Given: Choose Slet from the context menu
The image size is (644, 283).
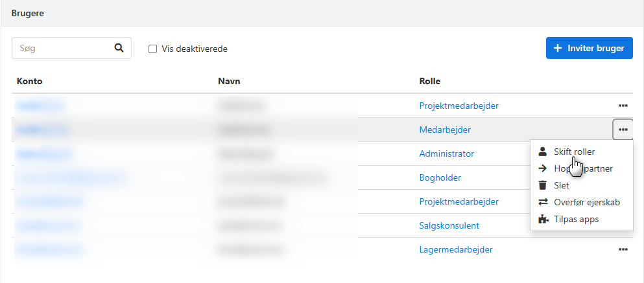Looking at the screenshot, I should [562, 185].
